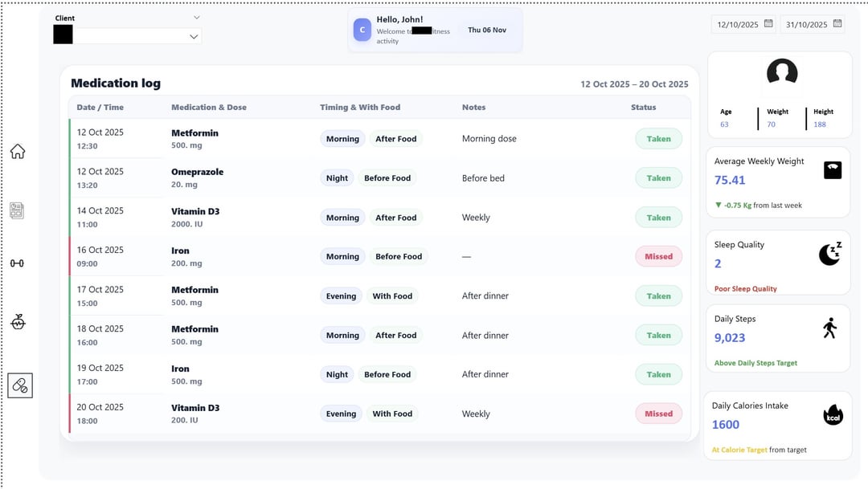Expand the Client selection dropdown
Image resolution: width=868 pixels, height=489 pixels.
tap(193, 36)
